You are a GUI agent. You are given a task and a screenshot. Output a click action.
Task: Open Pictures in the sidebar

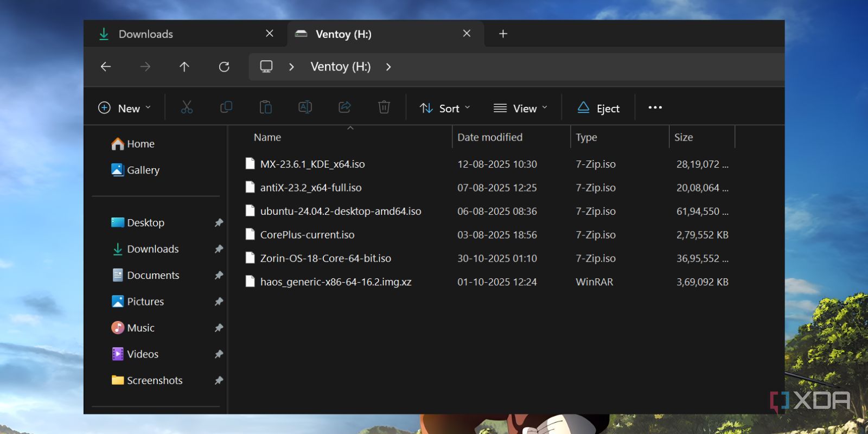(137, 301)
